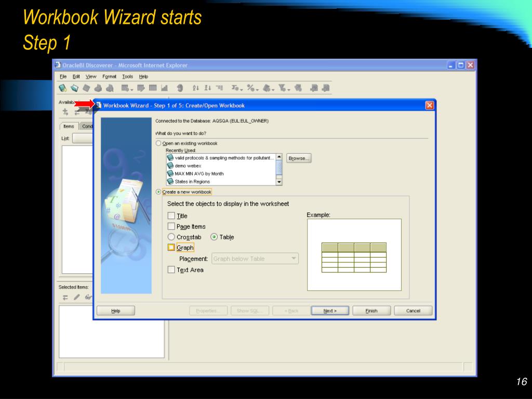Select 'demo webex' in Recently Used list
The height and width of the screenshot is (399, 532).
tap(188, 166)
